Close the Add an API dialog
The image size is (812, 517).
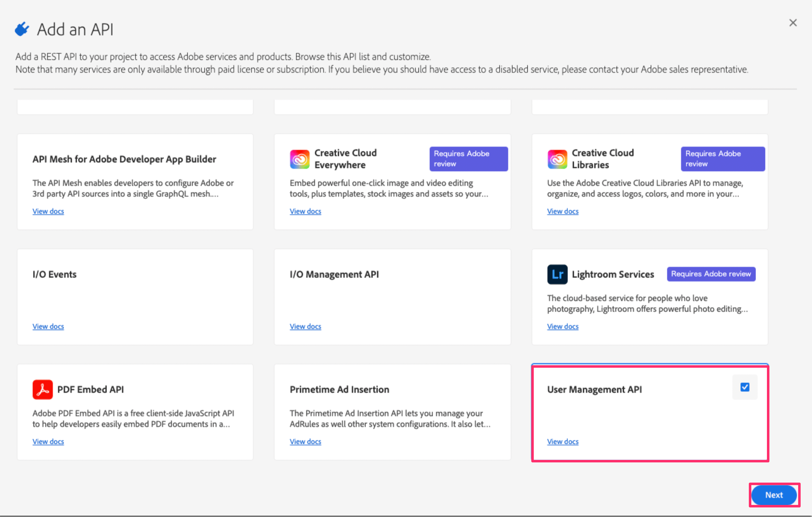tap(793, 23)
